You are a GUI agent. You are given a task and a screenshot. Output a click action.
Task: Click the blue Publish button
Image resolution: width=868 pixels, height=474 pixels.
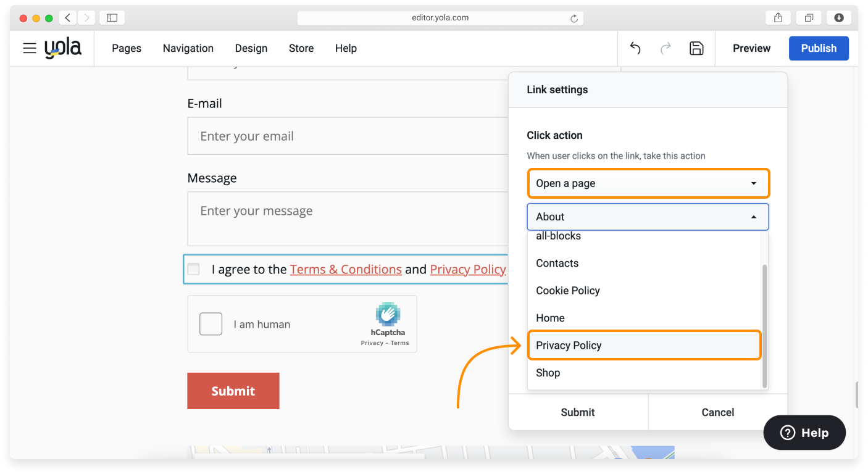coord(819,48)
